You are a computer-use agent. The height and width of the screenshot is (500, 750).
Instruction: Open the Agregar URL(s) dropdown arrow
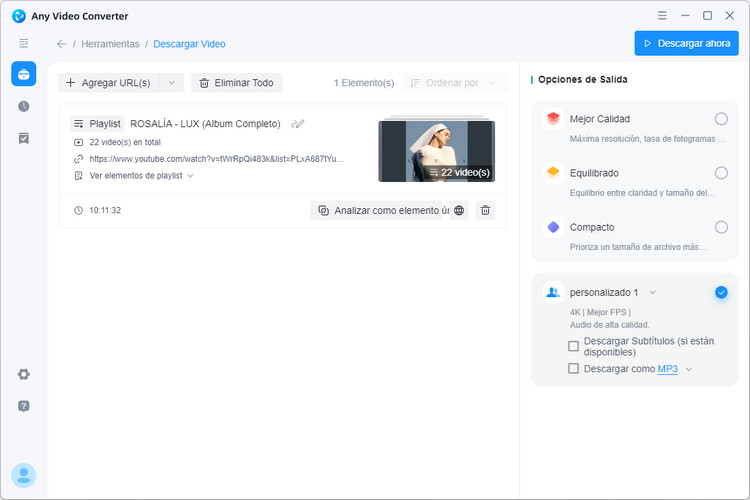171,83
